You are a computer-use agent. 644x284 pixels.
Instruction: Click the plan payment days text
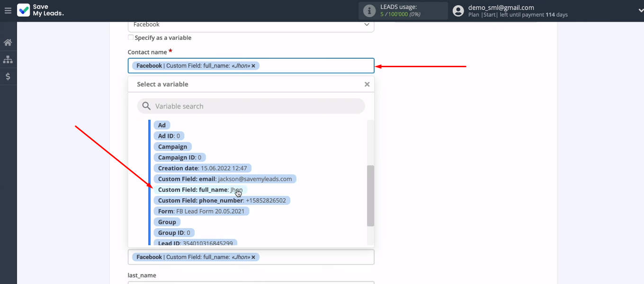pos(518,15)
